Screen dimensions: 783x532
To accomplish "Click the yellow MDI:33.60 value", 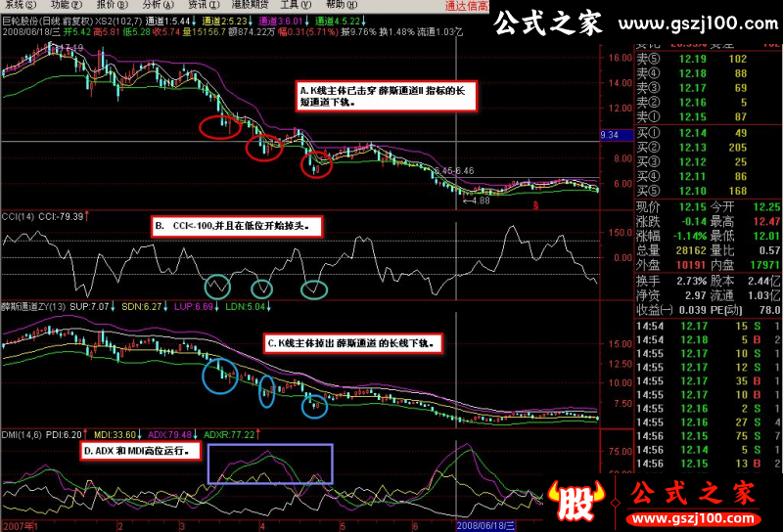I will tap(115, 434).
